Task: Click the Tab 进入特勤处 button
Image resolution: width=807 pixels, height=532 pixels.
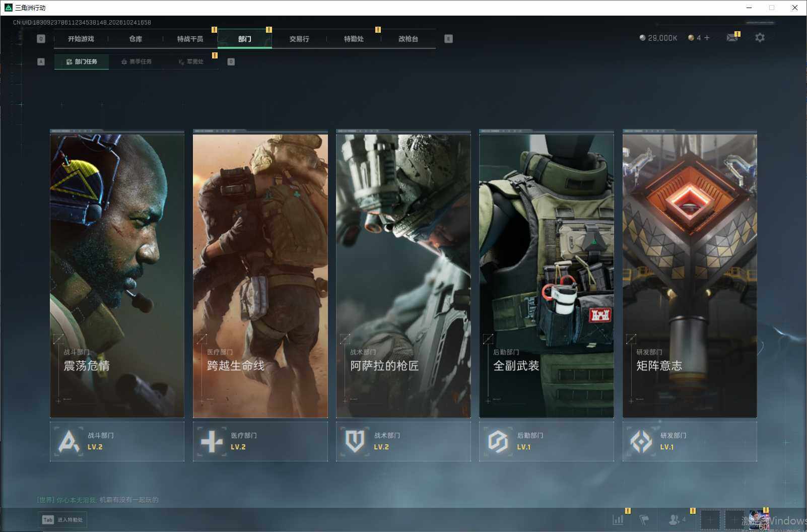Action: [62, 520]
